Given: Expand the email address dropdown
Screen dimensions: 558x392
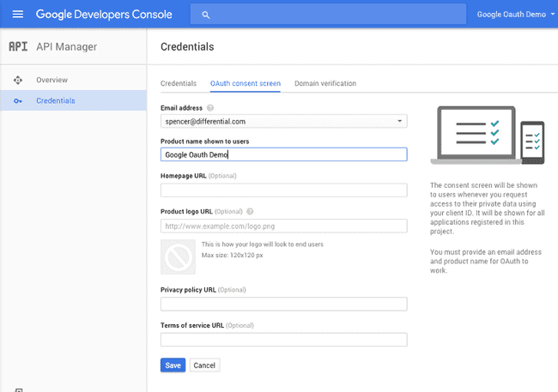Looking at the screenshot, I should coord(400,121).
